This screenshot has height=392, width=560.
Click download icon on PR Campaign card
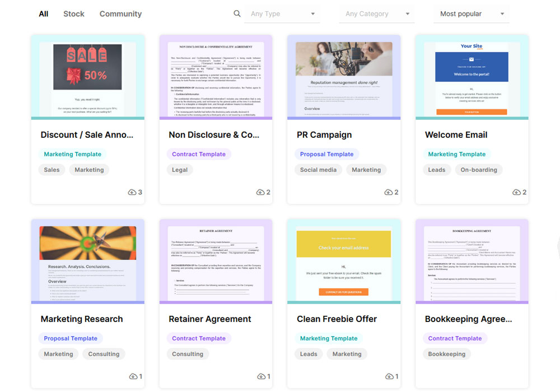pyautogui.click(x=388, y=192)
